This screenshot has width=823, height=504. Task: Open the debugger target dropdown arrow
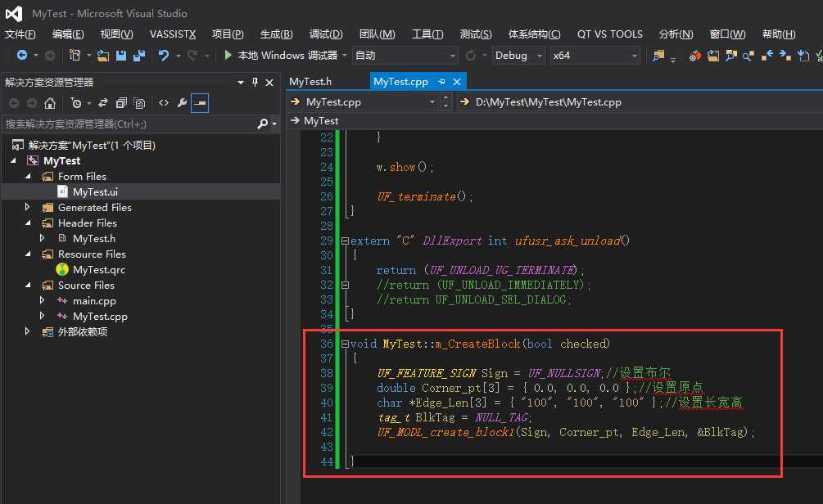point(345,55)
